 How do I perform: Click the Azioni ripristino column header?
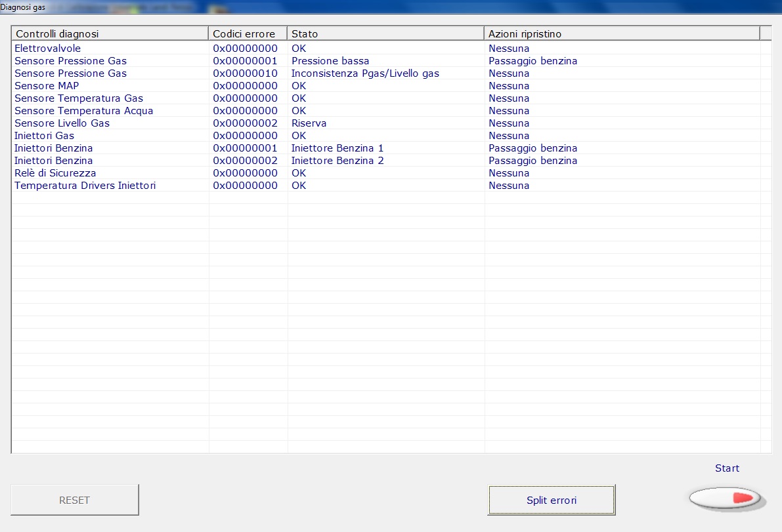(621, 33)
